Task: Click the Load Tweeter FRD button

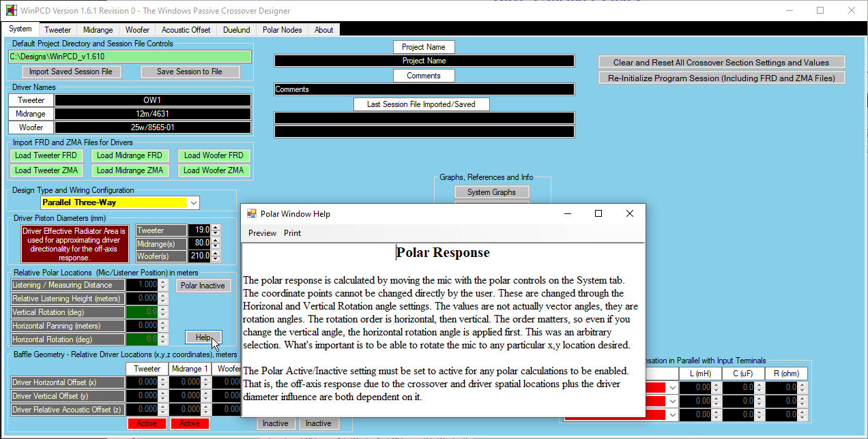Action: tap(46, 155)
